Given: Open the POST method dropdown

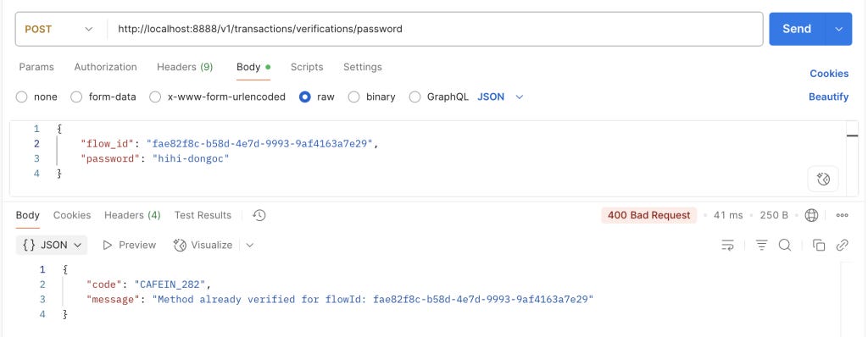Looking at the screenshot, I should coord(58,29).
